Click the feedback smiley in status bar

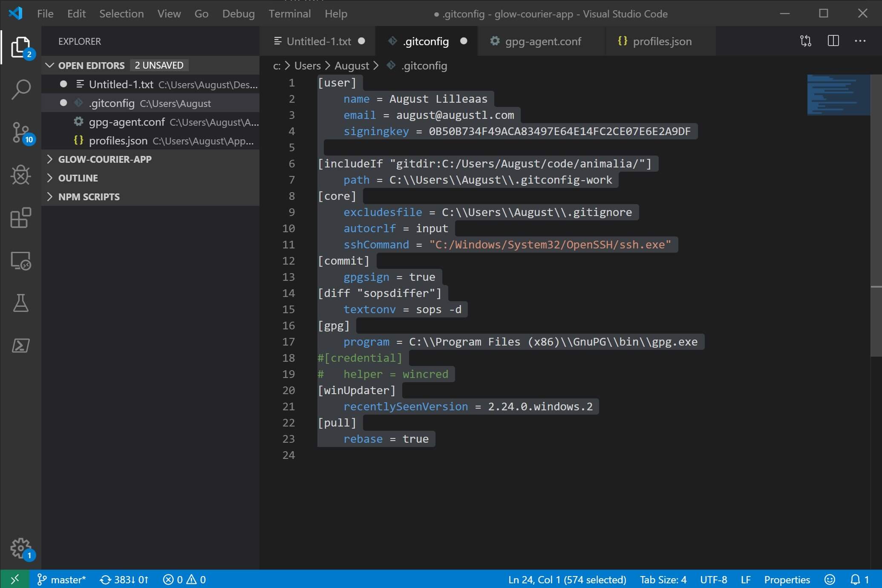829,579
